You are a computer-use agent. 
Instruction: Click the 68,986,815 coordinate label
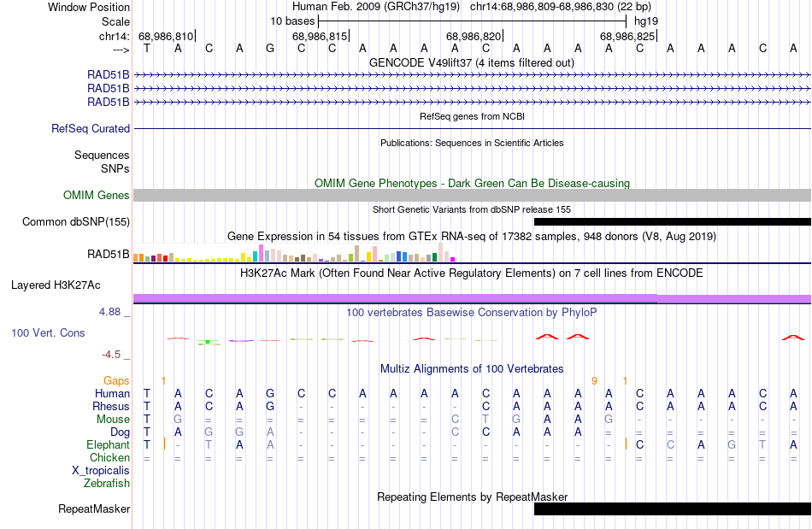tap(320, 36)
